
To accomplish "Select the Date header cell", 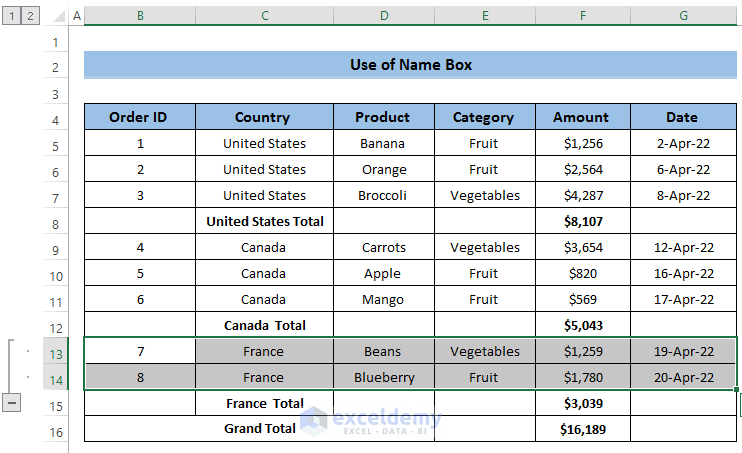I will click(x=683, y=117).
